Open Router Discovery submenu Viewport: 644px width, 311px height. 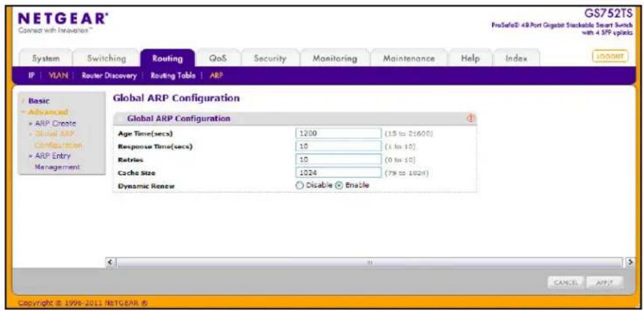click(x=108, y=76)
